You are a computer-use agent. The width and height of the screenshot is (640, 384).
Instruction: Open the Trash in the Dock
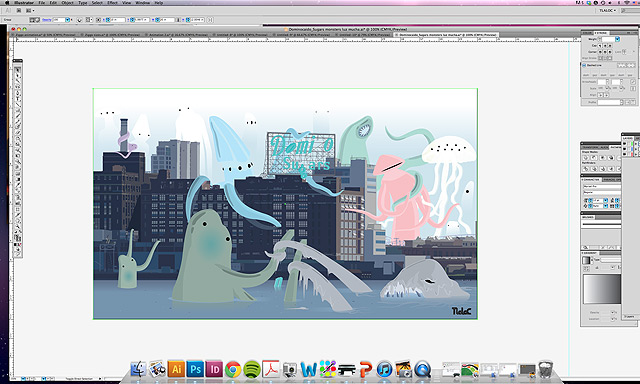[545, 369]
